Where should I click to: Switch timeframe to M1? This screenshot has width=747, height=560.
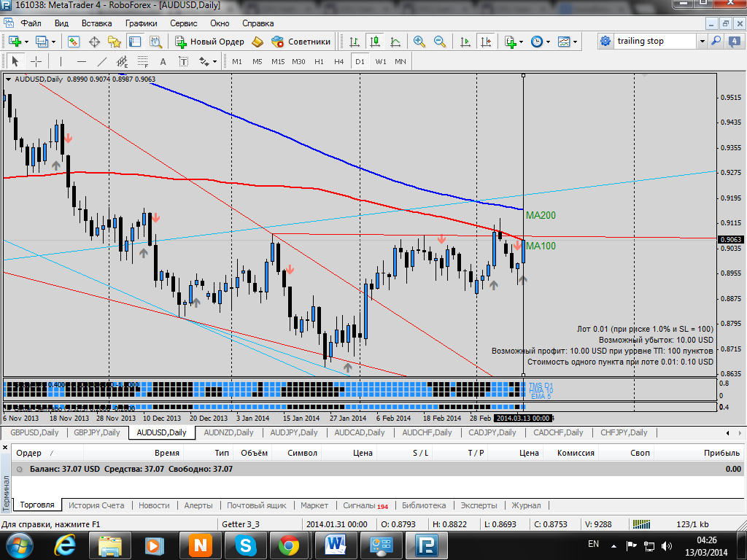(x=237, y=61)
